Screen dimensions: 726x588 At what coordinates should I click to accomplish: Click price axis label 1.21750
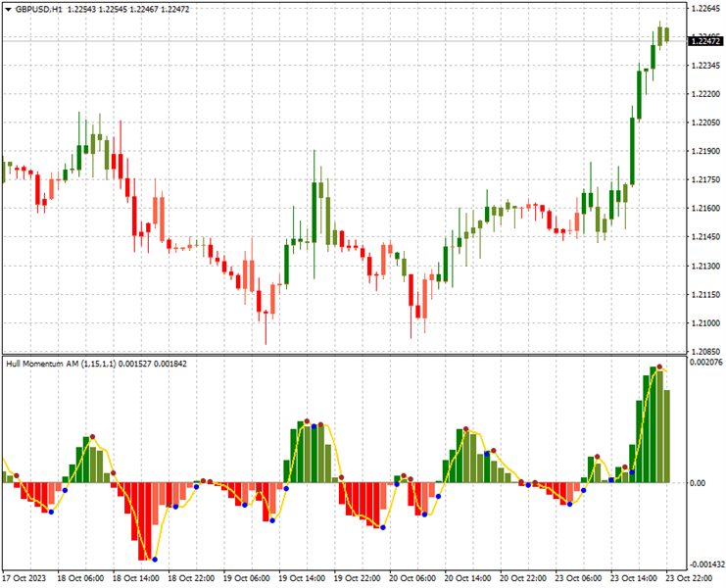tap(705, 179)
